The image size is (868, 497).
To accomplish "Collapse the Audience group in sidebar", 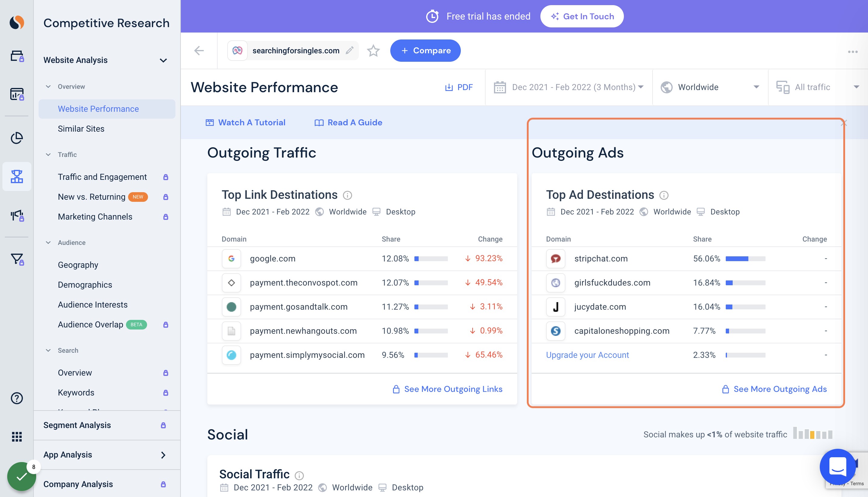I will tap(48, 243).
